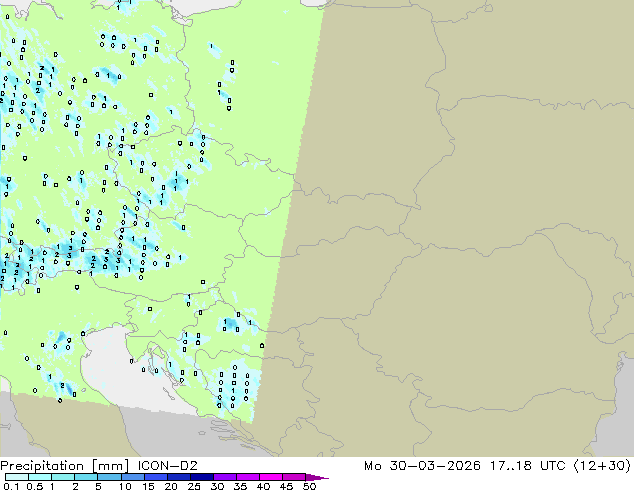
Task: Select the 10–15 mm blue legend swatch
Action: point(133,477)
